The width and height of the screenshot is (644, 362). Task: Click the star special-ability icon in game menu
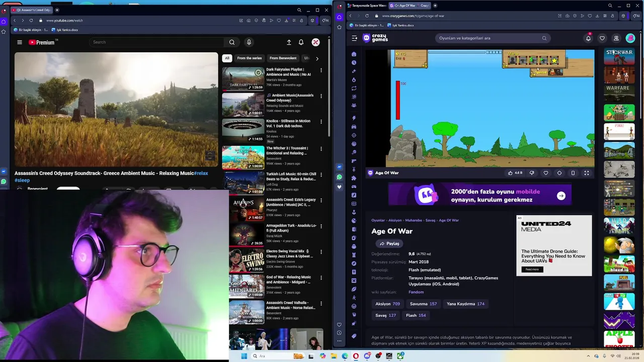point(554,61)
